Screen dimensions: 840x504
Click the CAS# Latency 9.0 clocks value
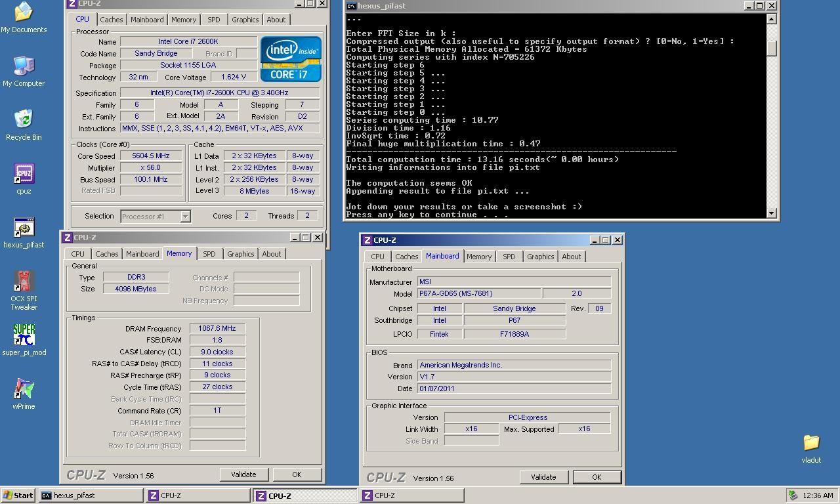[x=217, y=352]
